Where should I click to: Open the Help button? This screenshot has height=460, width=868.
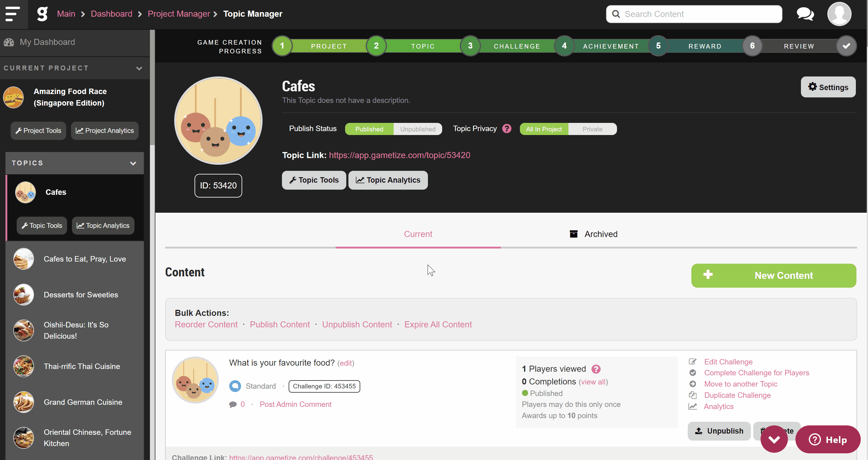click(828, 439)
